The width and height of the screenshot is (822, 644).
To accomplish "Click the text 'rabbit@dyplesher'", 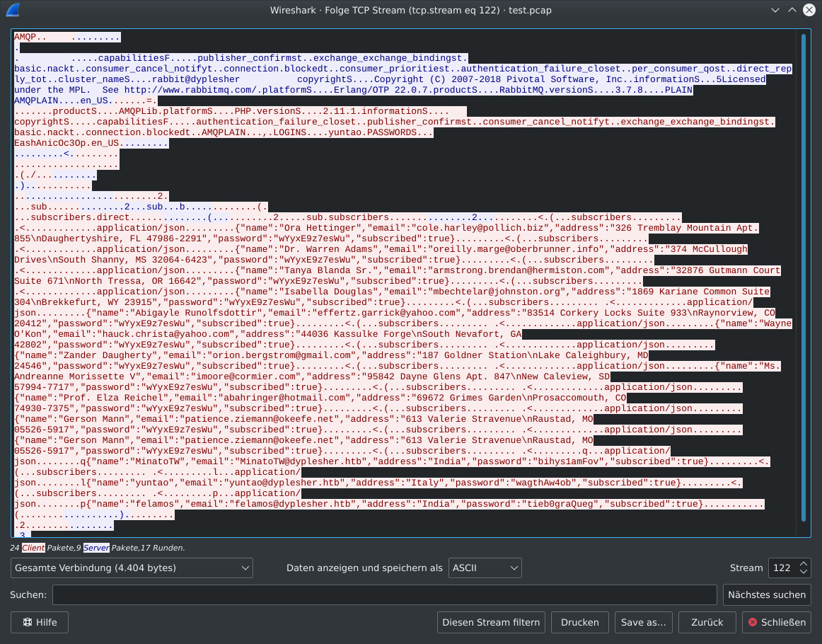I will click(x=195, y=79).
